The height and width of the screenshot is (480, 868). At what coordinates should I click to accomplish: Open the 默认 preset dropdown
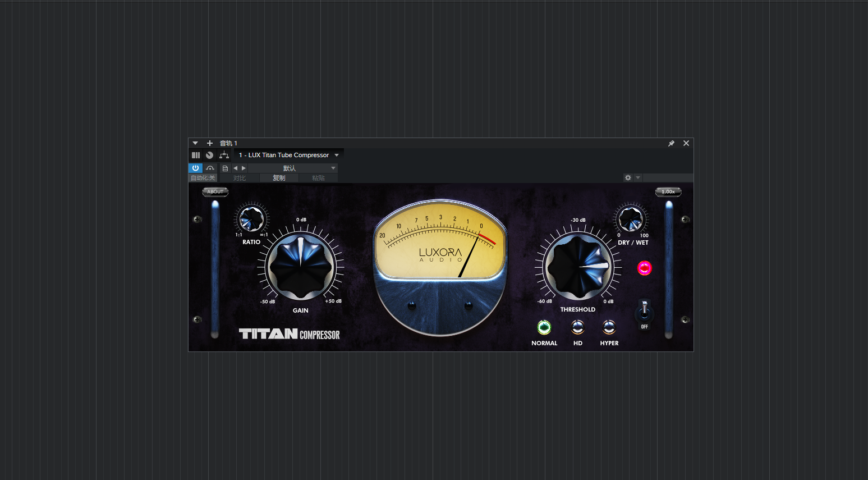click(293, 168)
